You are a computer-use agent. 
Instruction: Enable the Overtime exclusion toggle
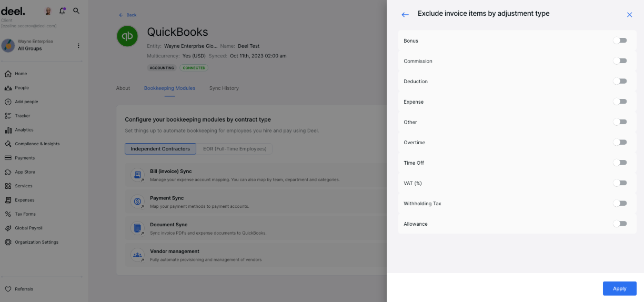(620, 142)
